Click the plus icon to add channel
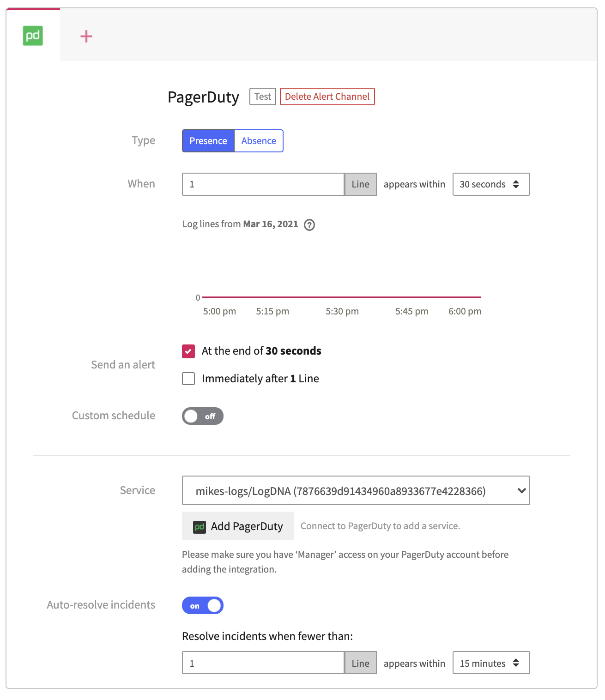 [86, 36]
